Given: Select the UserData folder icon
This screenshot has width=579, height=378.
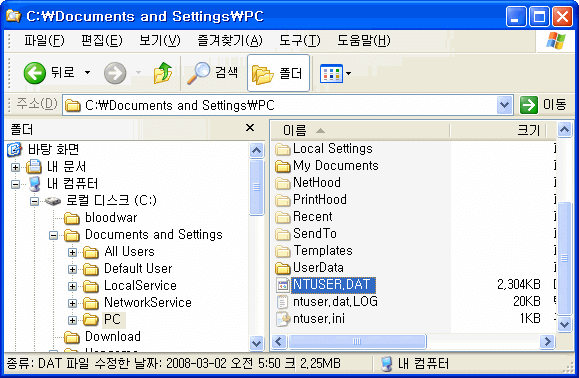Looking at the screenshot, I should point(283,268).
